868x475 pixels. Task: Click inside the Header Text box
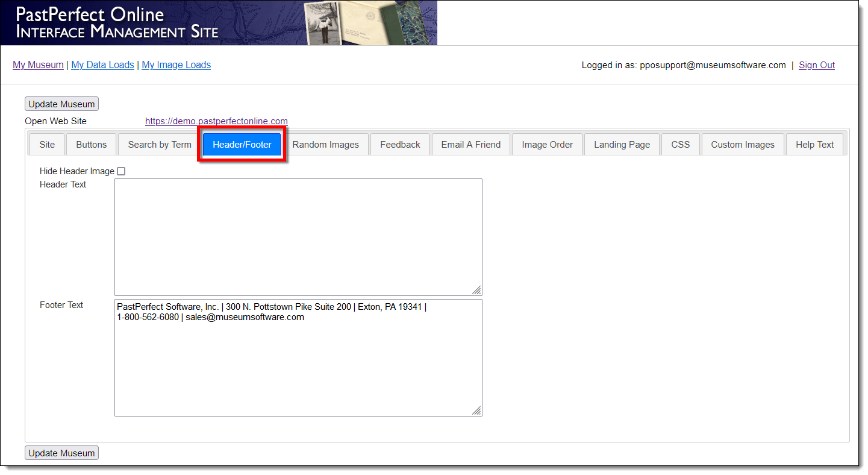[298, 237]
